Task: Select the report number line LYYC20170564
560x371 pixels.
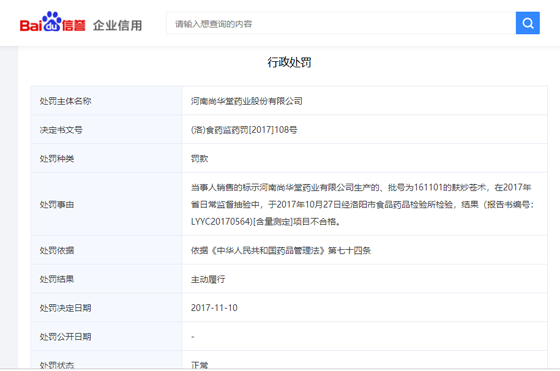Action: click(265, 222)
